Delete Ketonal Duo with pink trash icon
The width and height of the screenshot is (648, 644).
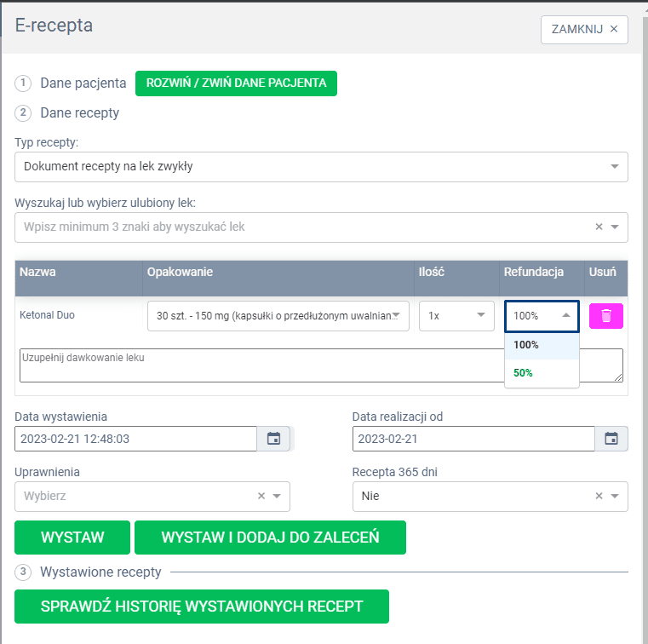(605, 316)
